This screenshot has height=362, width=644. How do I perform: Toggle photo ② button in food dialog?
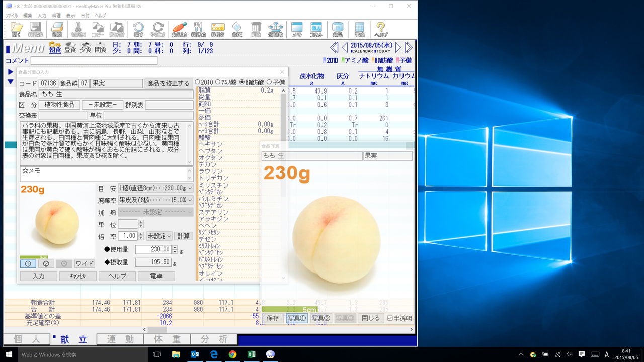(x=46, y=264)
